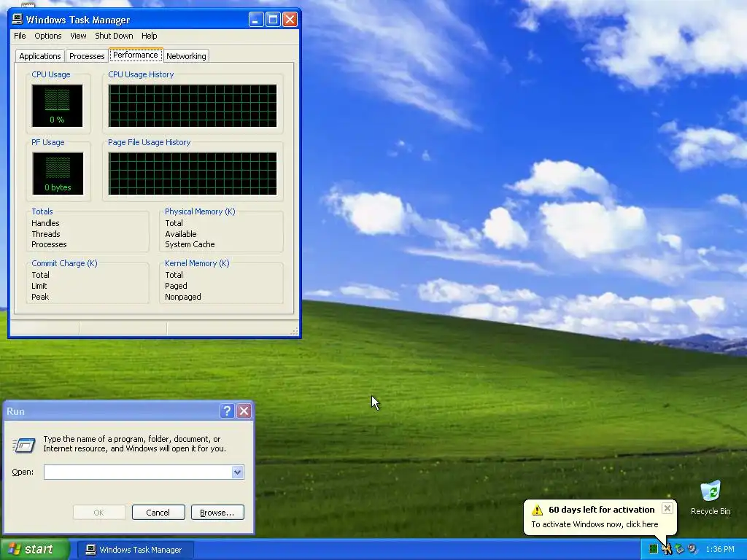Click the CPU Usage gauge showing 0 %
This screenshot has height=560, width=747.
click(x=57, y=106)
